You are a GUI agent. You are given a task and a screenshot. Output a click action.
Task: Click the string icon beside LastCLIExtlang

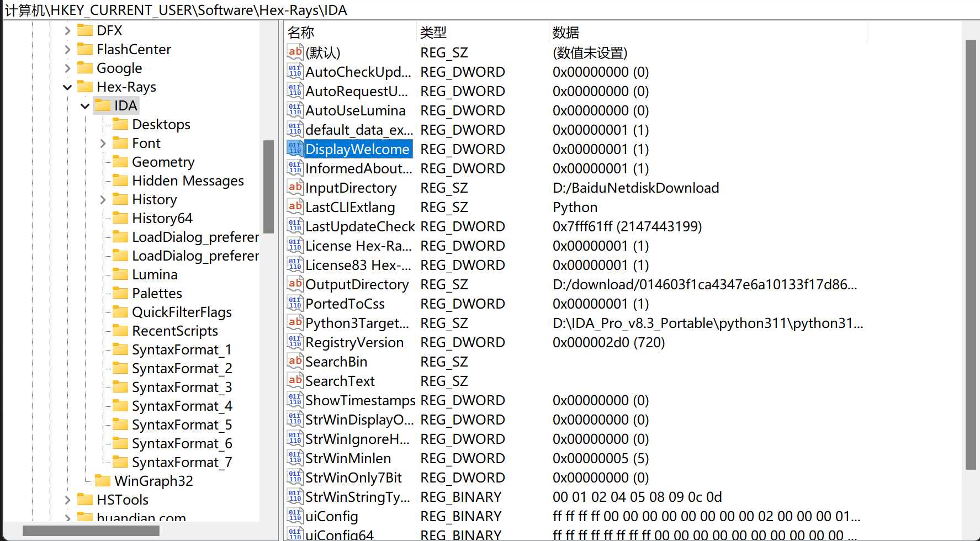tap(295, 206)
